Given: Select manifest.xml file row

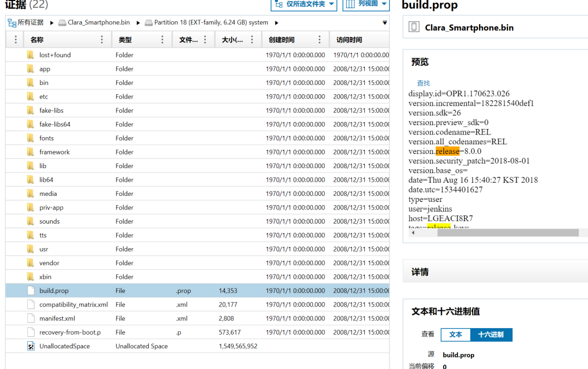Looking at the screenshot, I should [198, 318].
